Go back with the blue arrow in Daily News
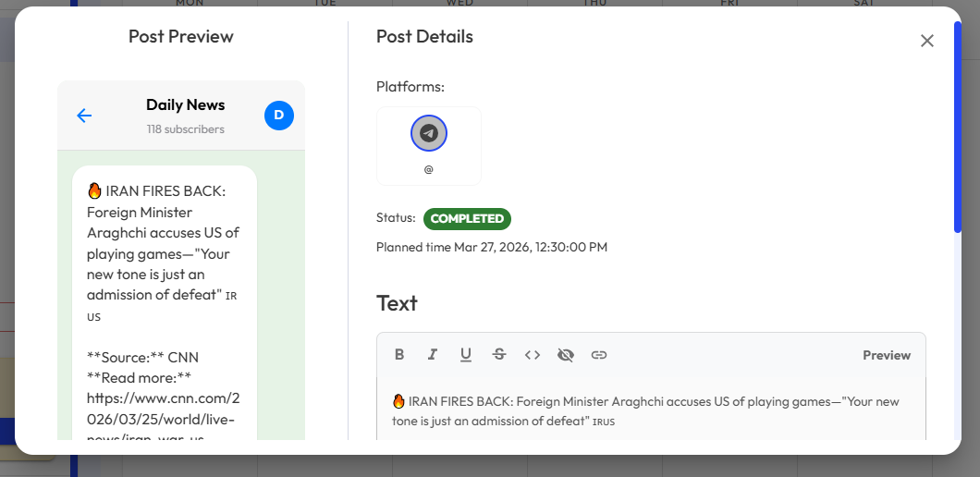This screenshot has height=477, width=980. click(84, 116)
